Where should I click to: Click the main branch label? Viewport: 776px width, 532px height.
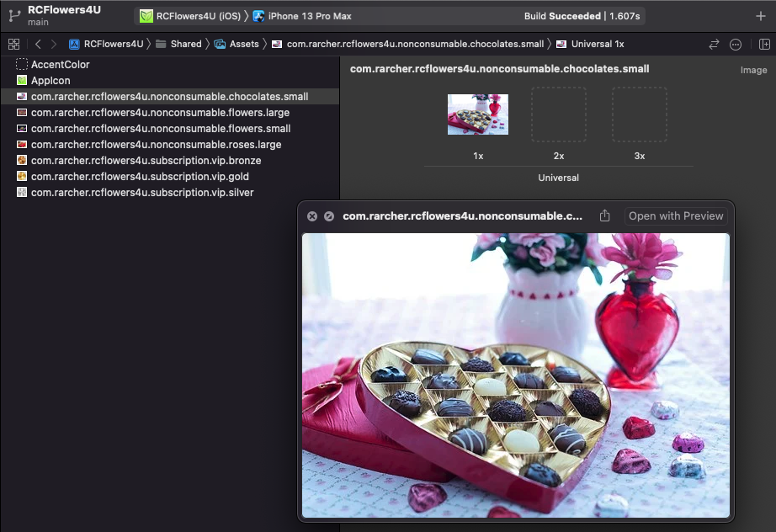pos(38,22)
